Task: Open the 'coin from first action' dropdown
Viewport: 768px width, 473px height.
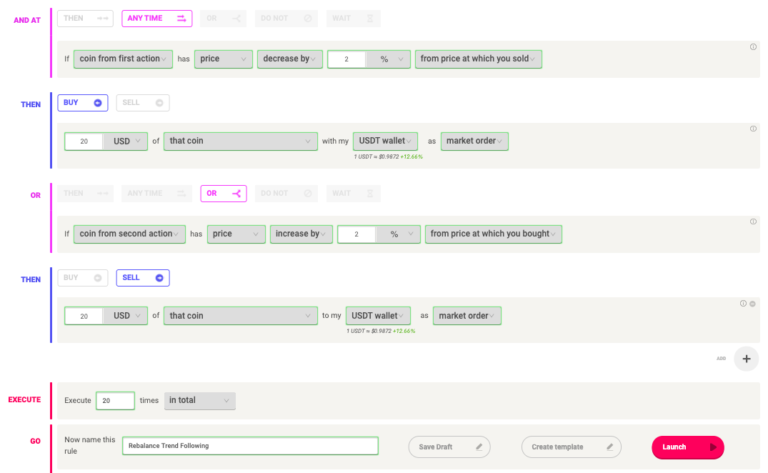Action: [x=123, y=59]
